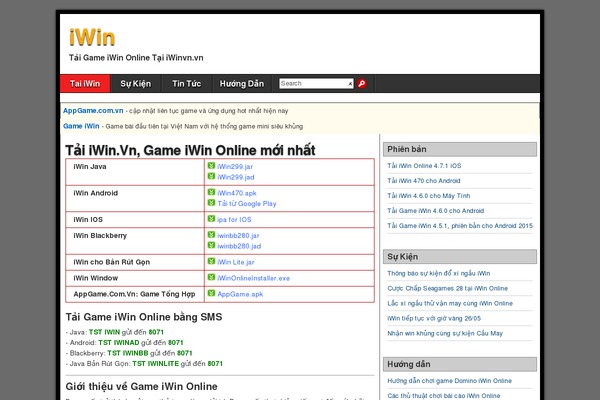Viewport: 600px width, 400px height.
Task: Open the ipa for IOS link
Action: point(234,220)
